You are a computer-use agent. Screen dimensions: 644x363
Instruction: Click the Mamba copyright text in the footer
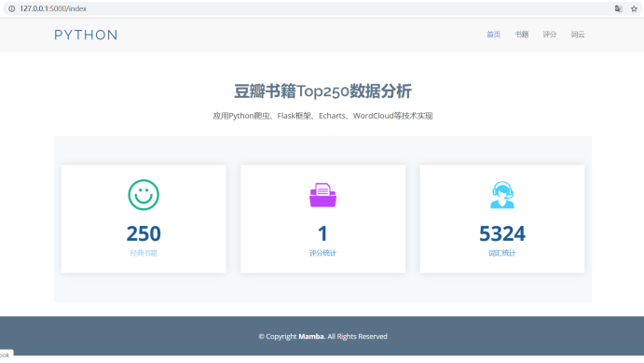point(311,336)
